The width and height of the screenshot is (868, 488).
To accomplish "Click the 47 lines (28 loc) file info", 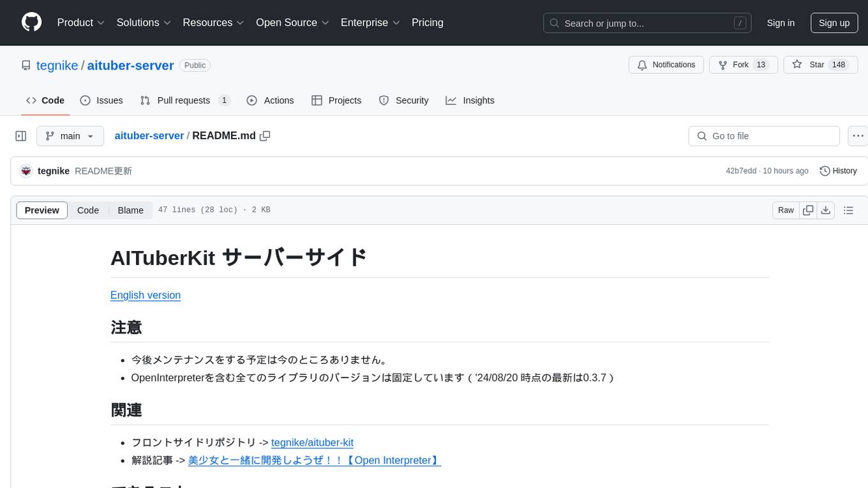I will tap(214, 210).
